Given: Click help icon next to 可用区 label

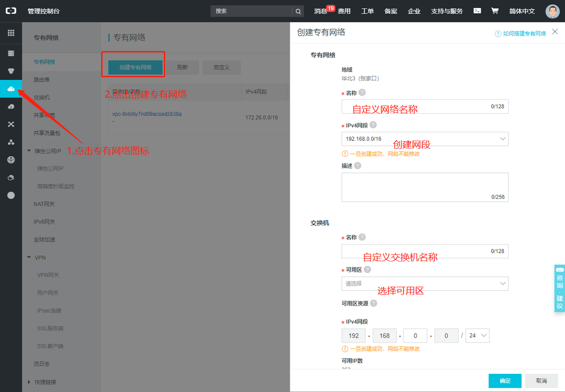Looking at the screenshot, I should pyautogui.click(x=367, y=269).
